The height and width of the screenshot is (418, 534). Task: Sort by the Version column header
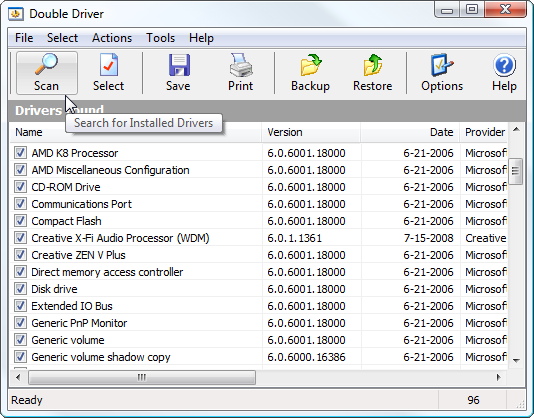click(x=311, y=132)
